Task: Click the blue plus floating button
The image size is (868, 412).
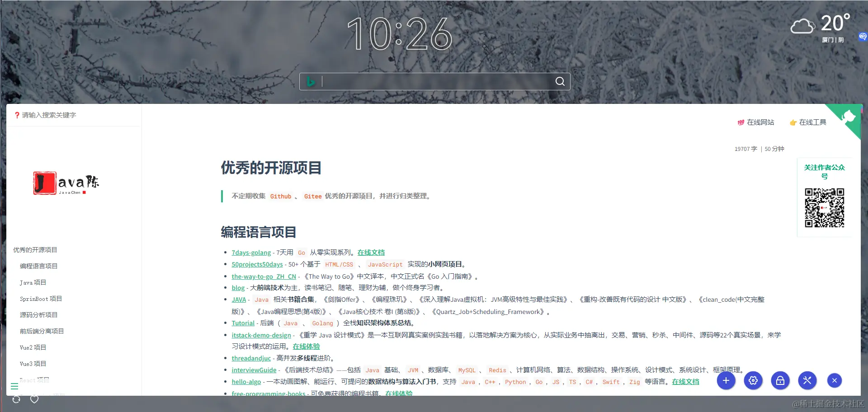Action: coord(726,380)
